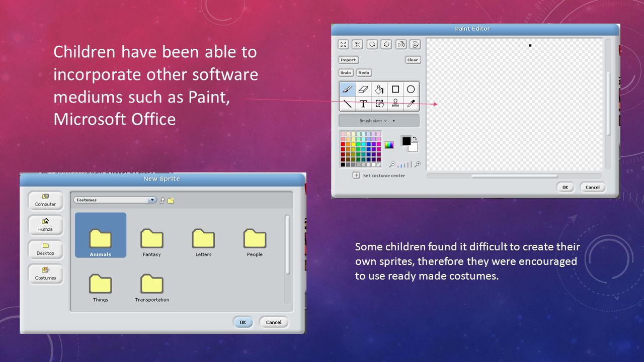This screenshot has height=362, width=644.
Task: Rotate the costume clockwise
Action: tap(386, 44)
